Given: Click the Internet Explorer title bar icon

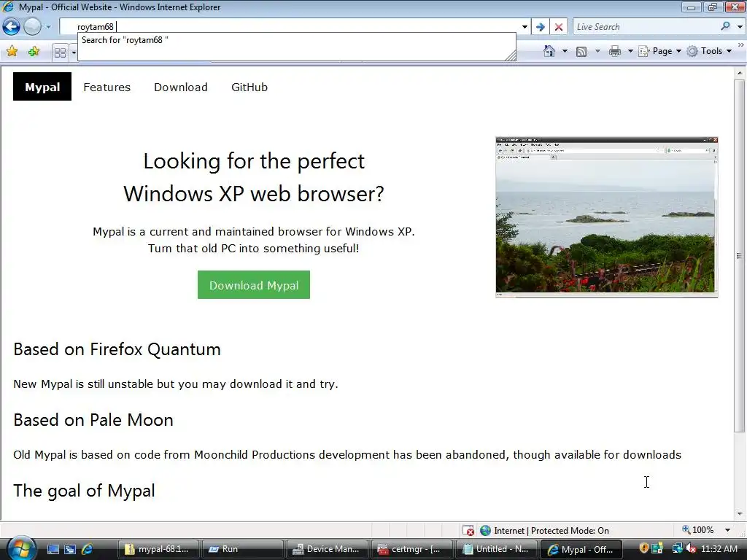Looking at the screenshot, I should 8,7.
